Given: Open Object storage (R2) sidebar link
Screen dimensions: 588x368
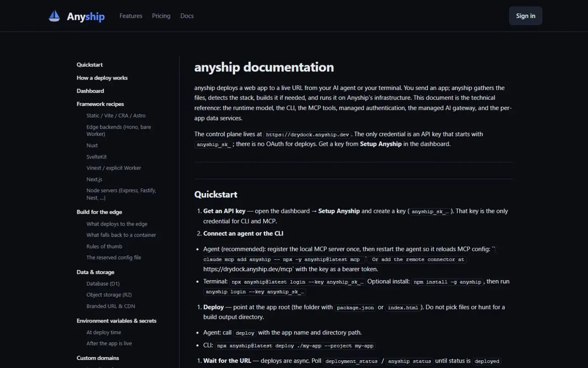Looking at the screenshot, I should coord(109,295).
